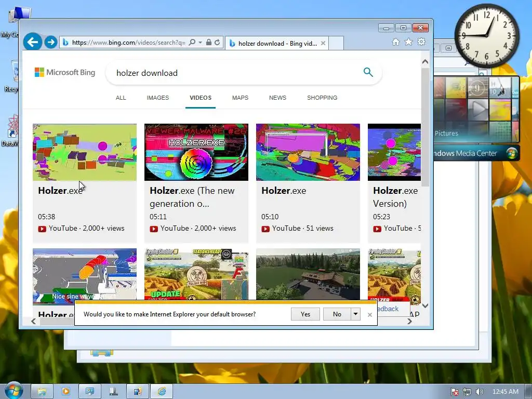532x399 pixels.
Task: Click the network icon in system tray
Action: [467, 392]
